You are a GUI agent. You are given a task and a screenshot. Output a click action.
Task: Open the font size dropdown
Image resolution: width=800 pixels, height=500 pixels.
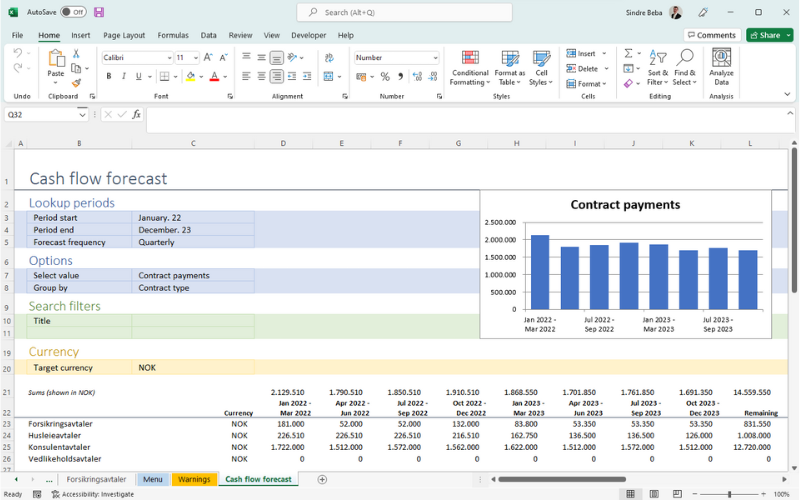(x=195, y=58)
